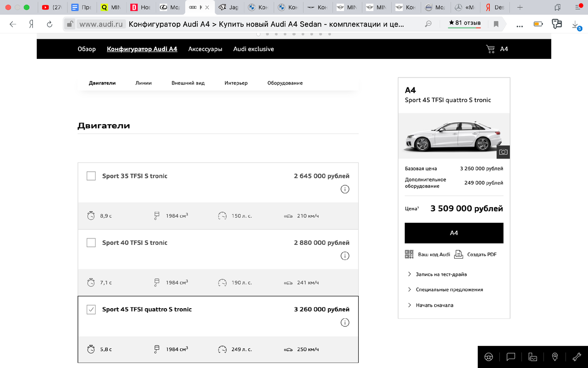Screen dimensions: 588x368
Task: Click the battery saver icon in toolbar
Action: [x=538, y=24]
